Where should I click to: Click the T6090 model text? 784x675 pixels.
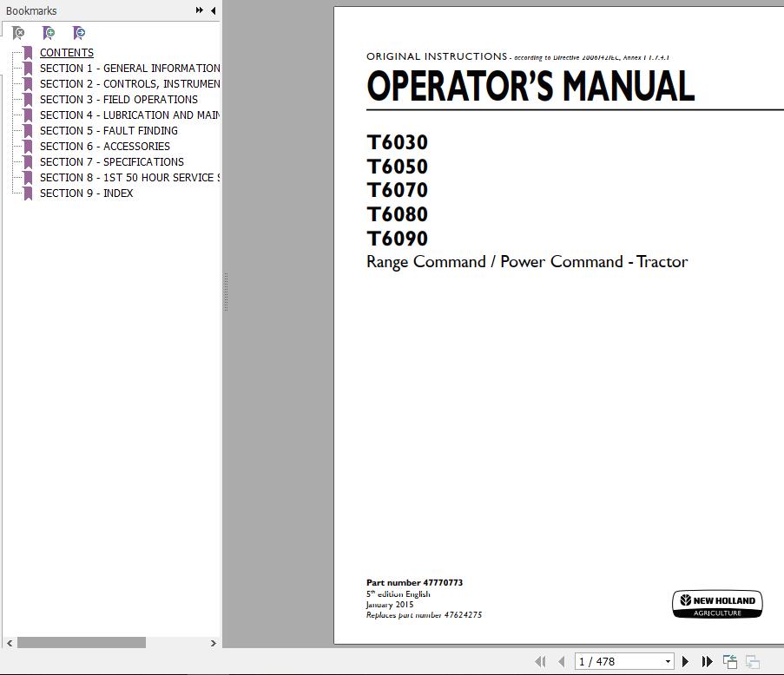point(398,239)
